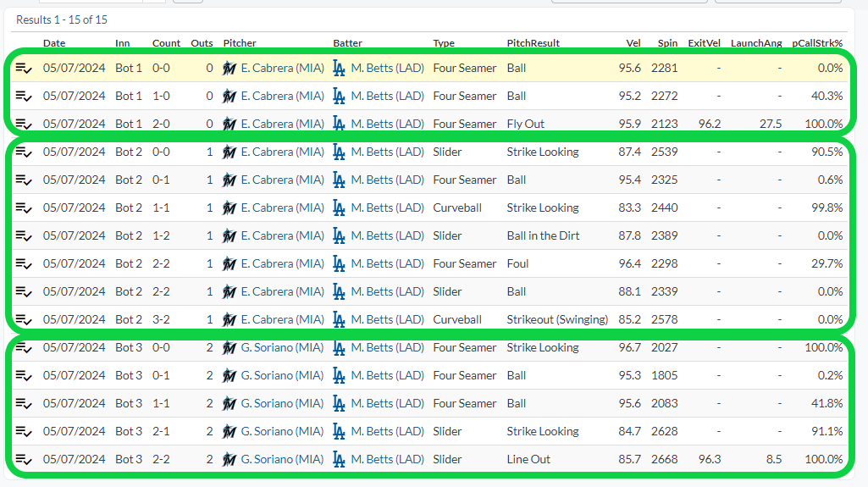Click the pCallStrk% column header
Image resolution: width=868 pixels, height=487 pixels.
817,43
